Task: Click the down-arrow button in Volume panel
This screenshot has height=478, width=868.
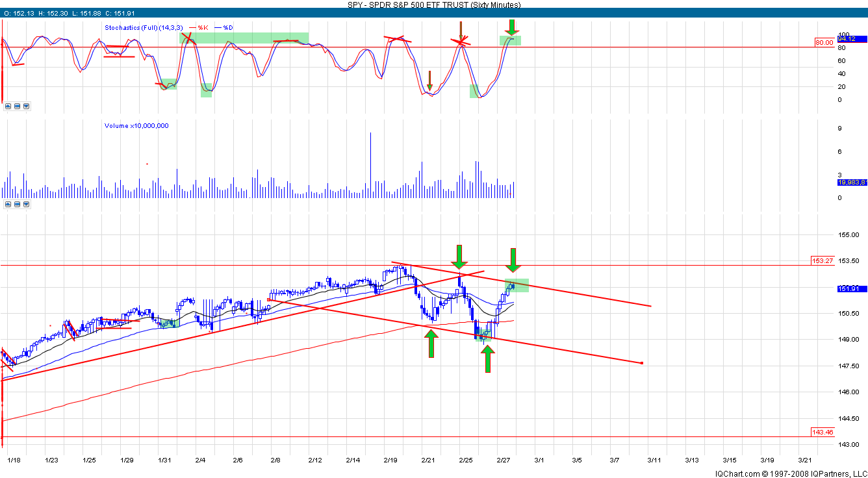Action: pyautogui.click(x=25, y=204)
